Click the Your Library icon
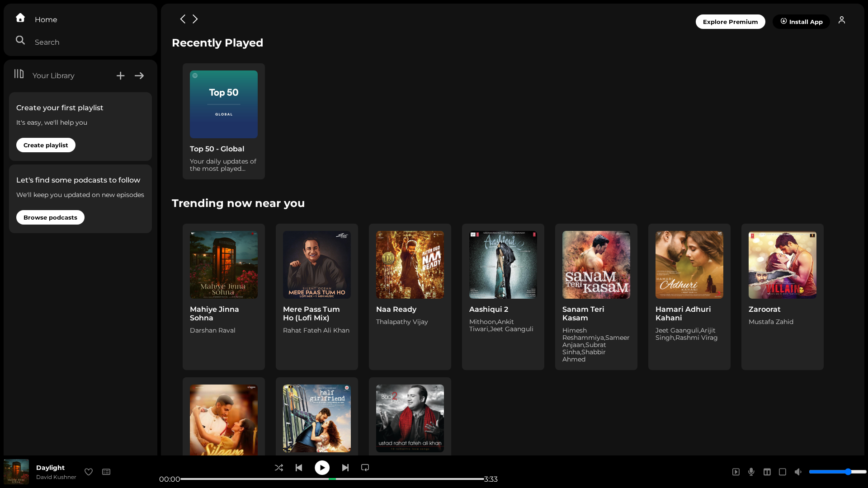 19,74
